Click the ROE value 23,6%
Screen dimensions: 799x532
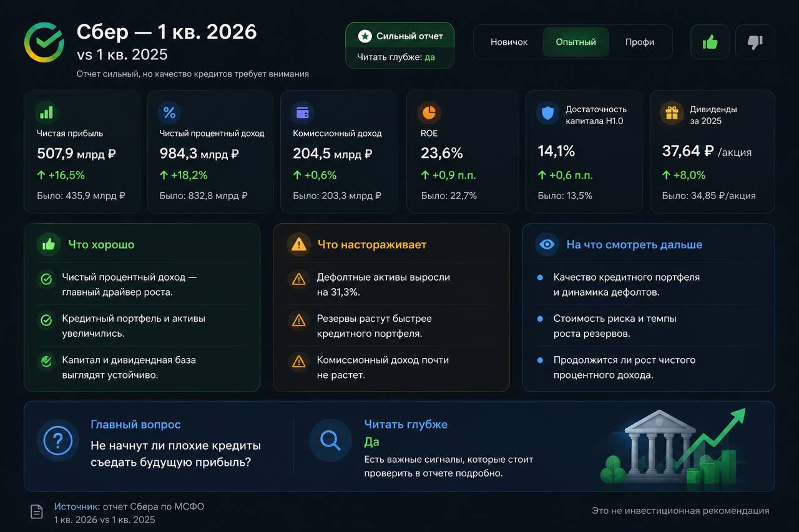click(x=442, y=153)
